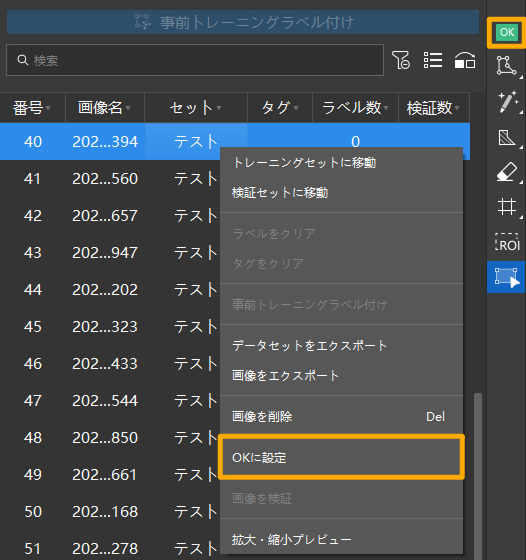Image resolution: width=526 pixels, height=560 pixels.
Task: Choose 検証セットに移動 from context menu
Action: 341,193
